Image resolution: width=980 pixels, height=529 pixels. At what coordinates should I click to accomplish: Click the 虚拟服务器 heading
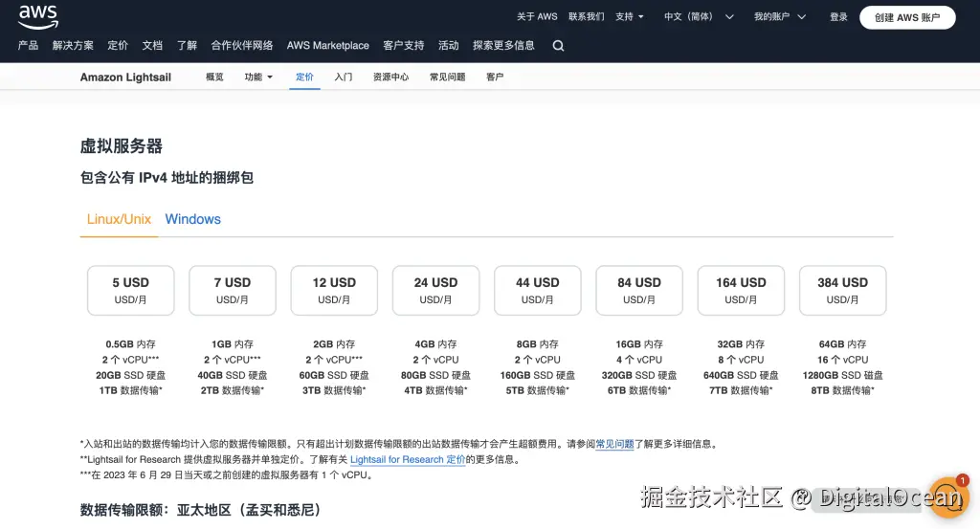122,146
